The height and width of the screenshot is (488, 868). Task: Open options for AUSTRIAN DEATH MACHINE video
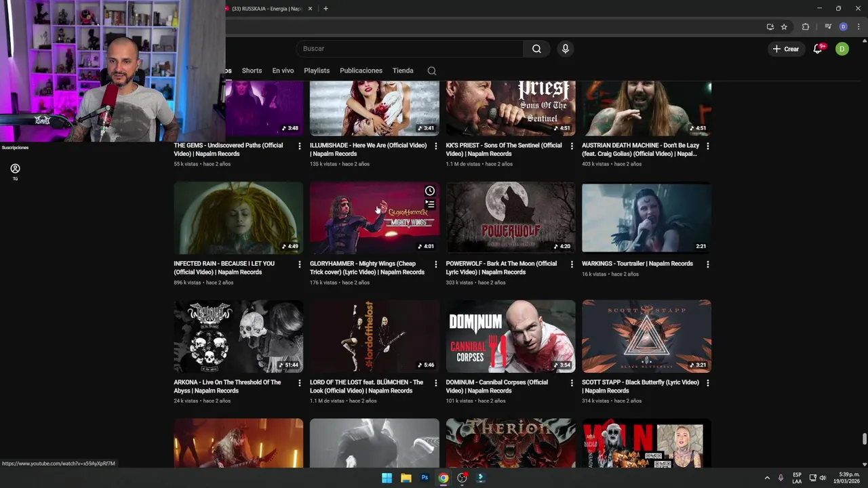[708, 146]
